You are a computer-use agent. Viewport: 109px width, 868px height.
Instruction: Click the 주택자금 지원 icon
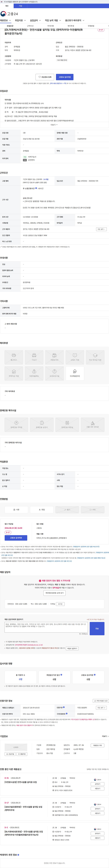pos(14,373)
